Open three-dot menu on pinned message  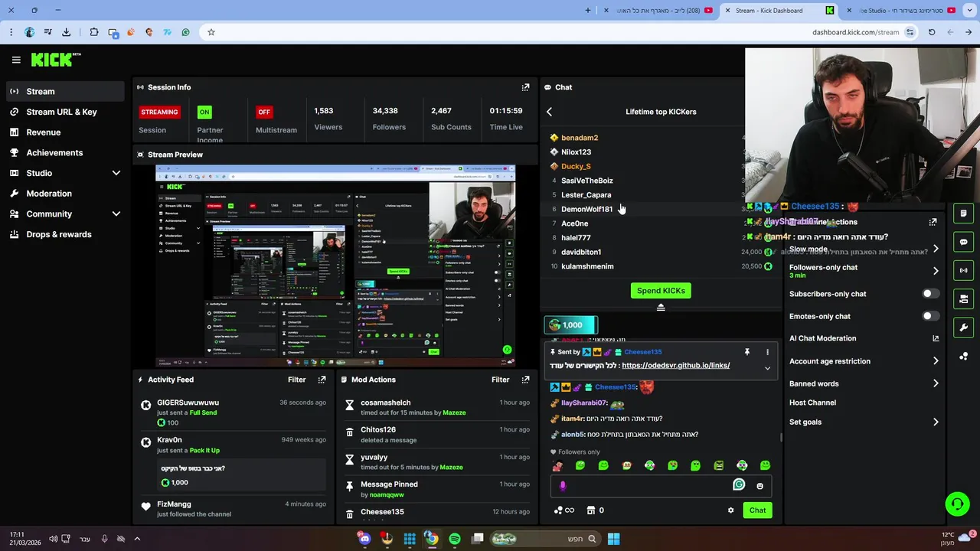[767, 352]
